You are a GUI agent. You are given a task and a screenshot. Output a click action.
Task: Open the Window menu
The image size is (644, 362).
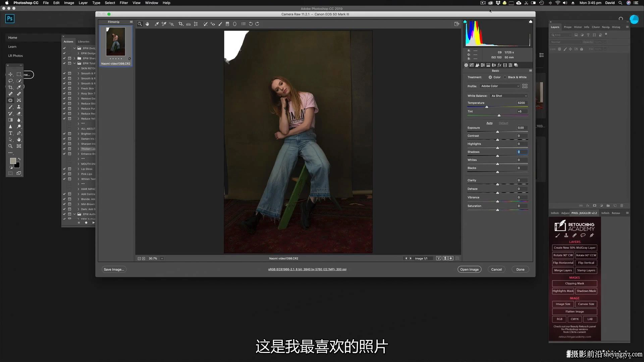(x=152, y=3)
